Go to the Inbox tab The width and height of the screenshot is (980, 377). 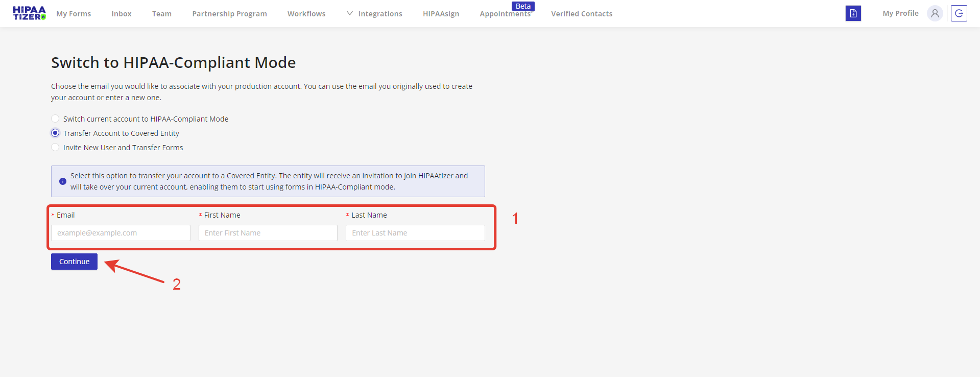(122, 14)
